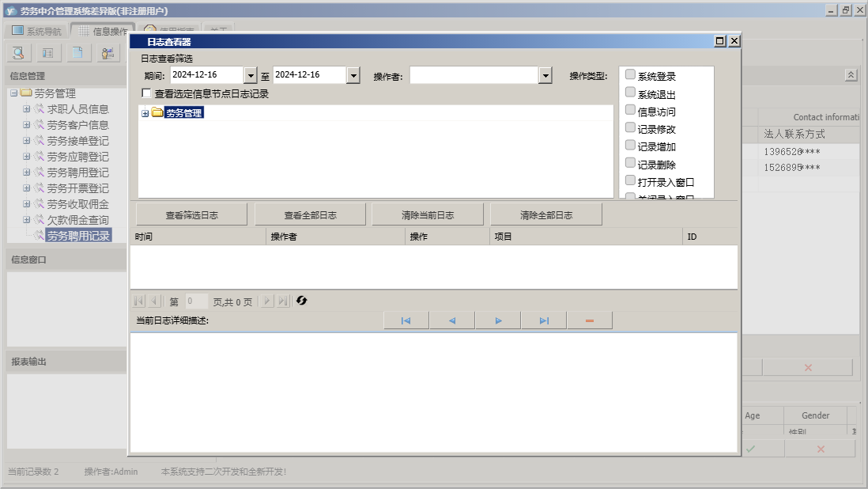Click the collapse chevron in background panel

pos(851,74)
